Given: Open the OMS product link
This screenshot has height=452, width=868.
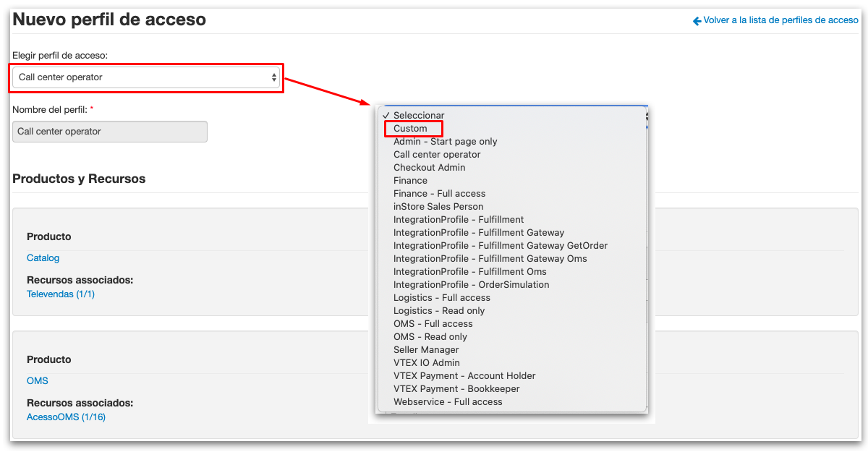Looking at the screenshot, I should 38,381.
